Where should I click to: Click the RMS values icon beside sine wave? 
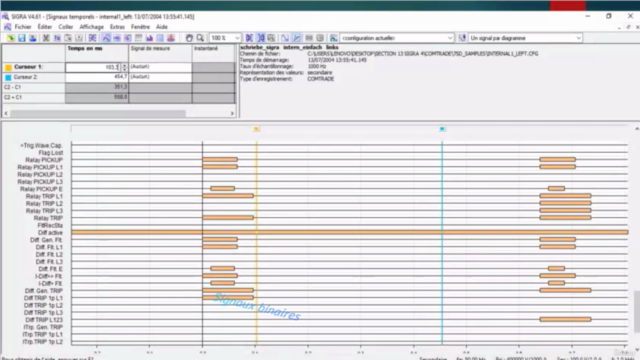[296, 38]
